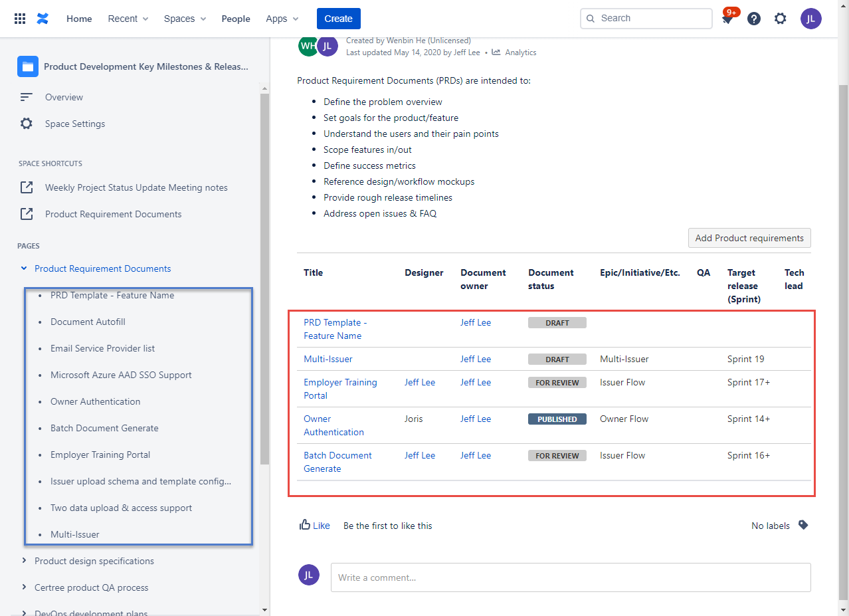Open Space Settings gear in sidebar

27,124
